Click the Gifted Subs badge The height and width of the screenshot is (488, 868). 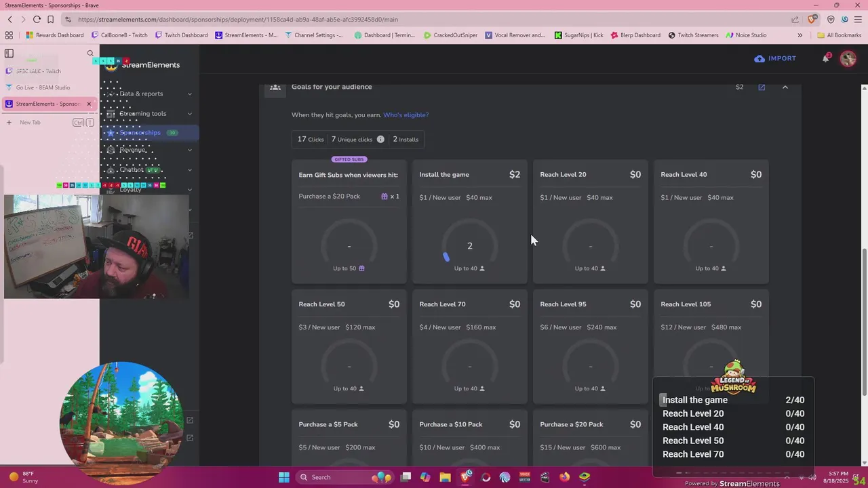pos(349,159)
